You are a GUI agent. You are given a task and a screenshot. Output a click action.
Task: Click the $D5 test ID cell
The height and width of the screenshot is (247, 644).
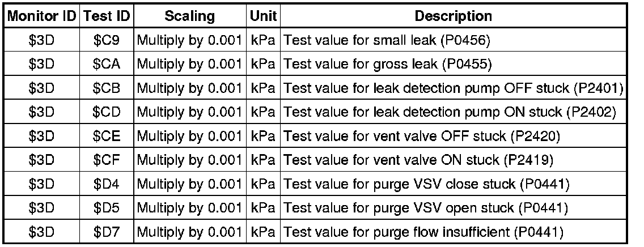107,207
